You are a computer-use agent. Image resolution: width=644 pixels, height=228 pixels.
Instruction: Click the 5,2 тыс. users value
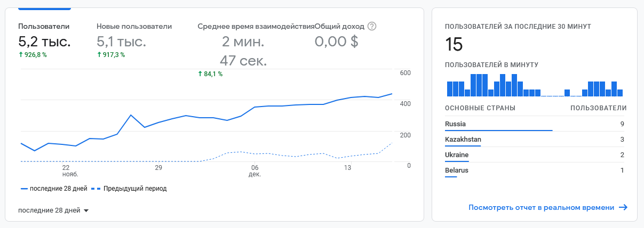(x=44, y=42)
